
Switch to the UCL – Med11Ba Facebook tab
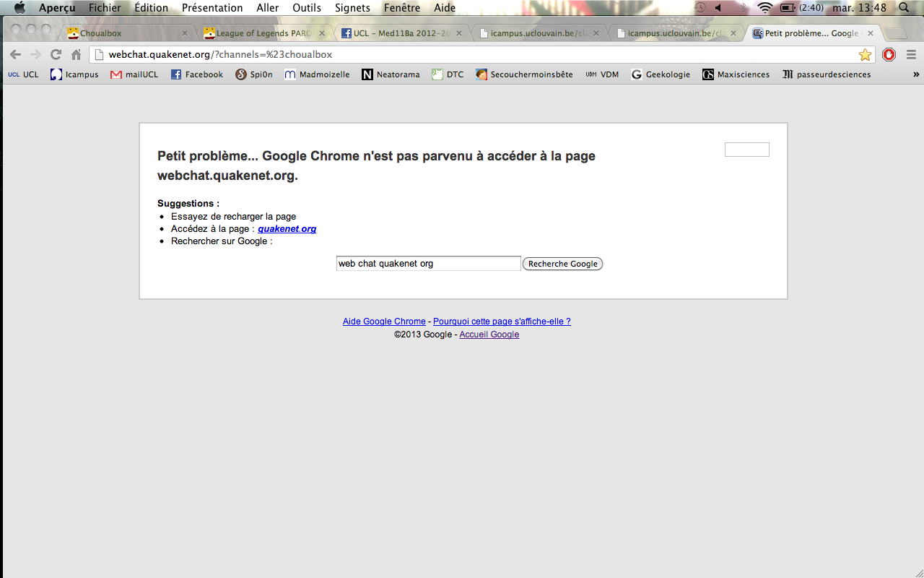[x=401, y=33]
